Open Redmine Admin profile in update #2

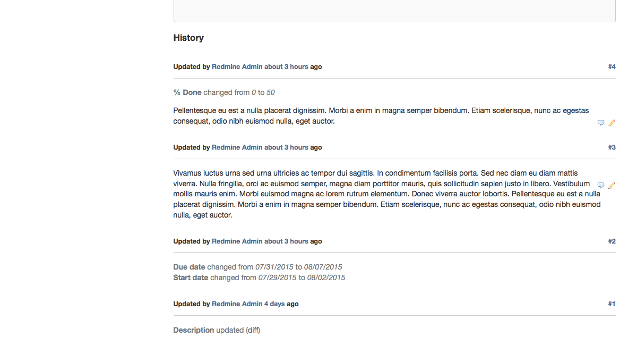pyautogui.click(x=237, y=241)
